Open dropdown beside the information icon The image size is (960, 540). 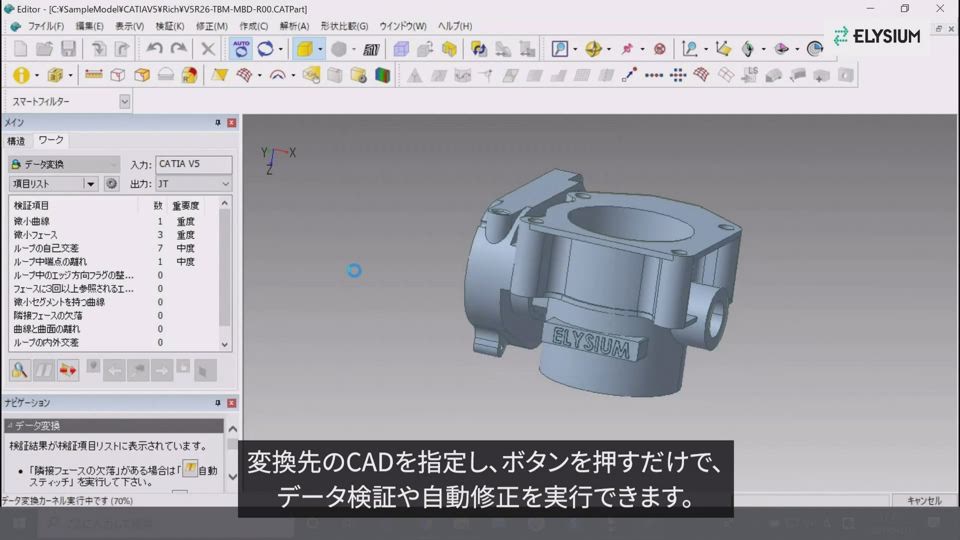[x=37, y=76]
